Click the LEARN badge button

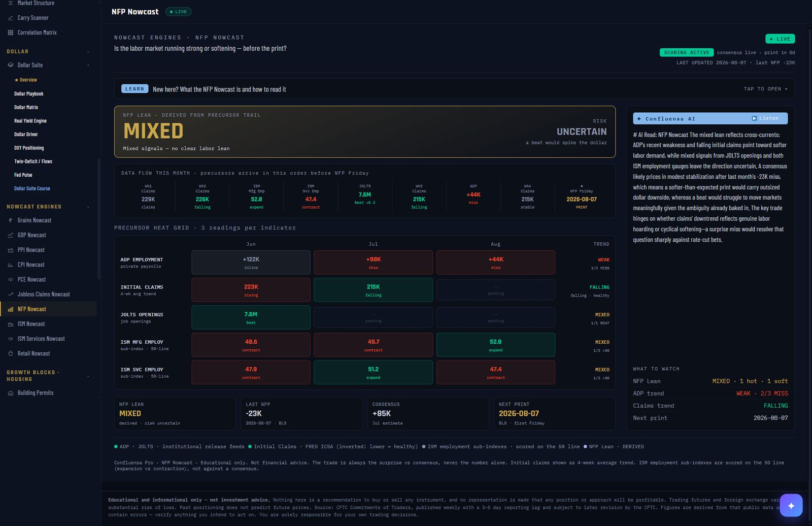135,89
